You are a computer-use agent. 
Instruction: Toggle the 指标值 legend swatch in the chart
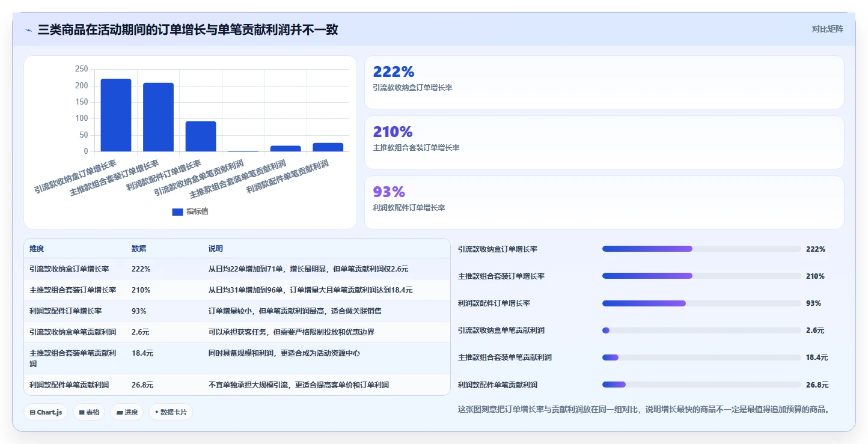[x=177, y=211]
